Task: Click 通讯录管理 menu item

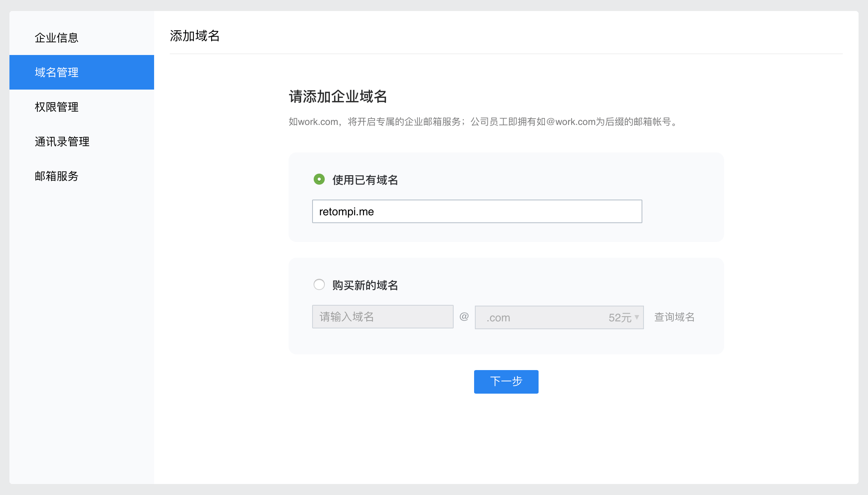Action: pos(62,141)
